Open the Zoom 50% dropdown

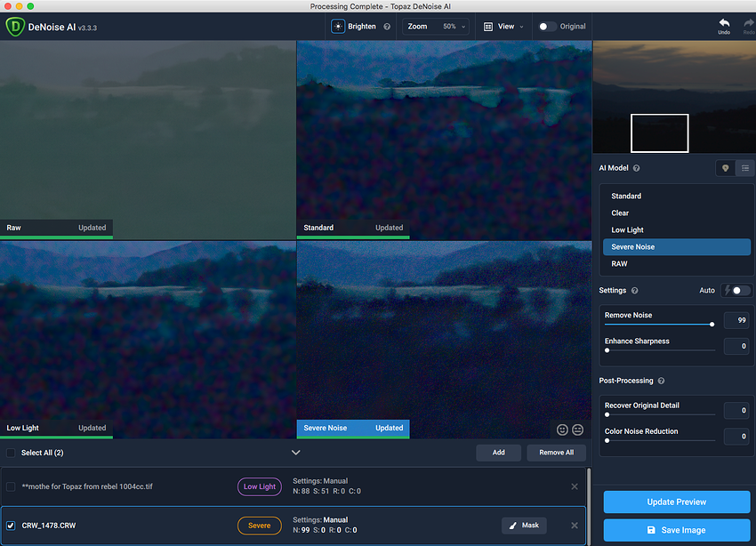tap(437, 27)
